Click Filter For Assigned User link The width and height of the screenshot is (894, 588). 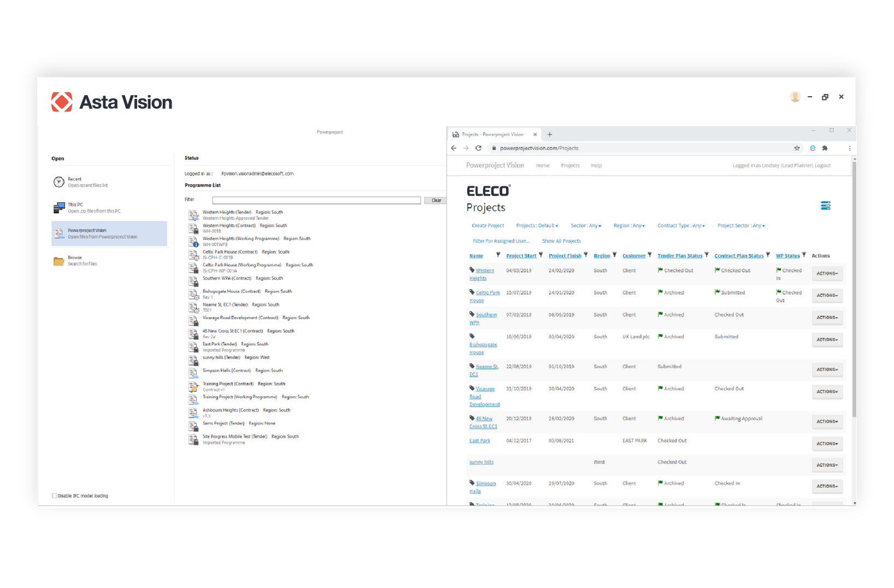click(501, 241)
